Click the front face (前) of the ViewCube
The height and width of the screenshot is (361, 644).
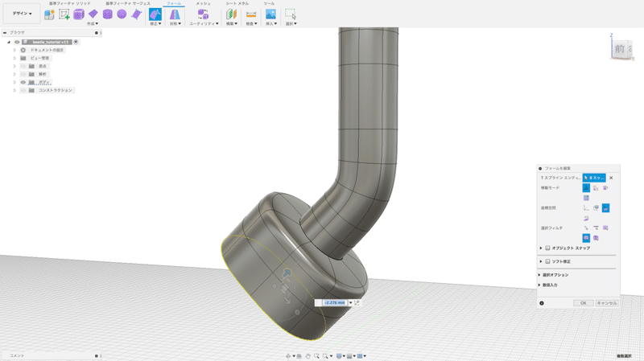[619, 49]
